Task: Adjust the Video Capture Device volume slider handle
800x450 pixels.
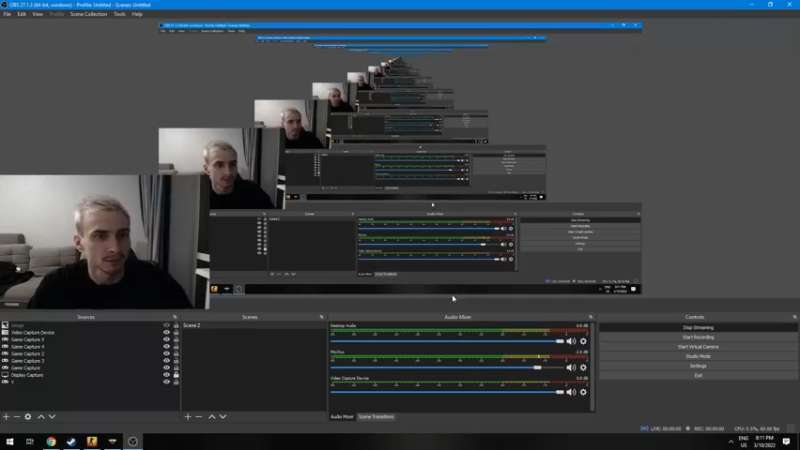Action: [x=560, y=392]
